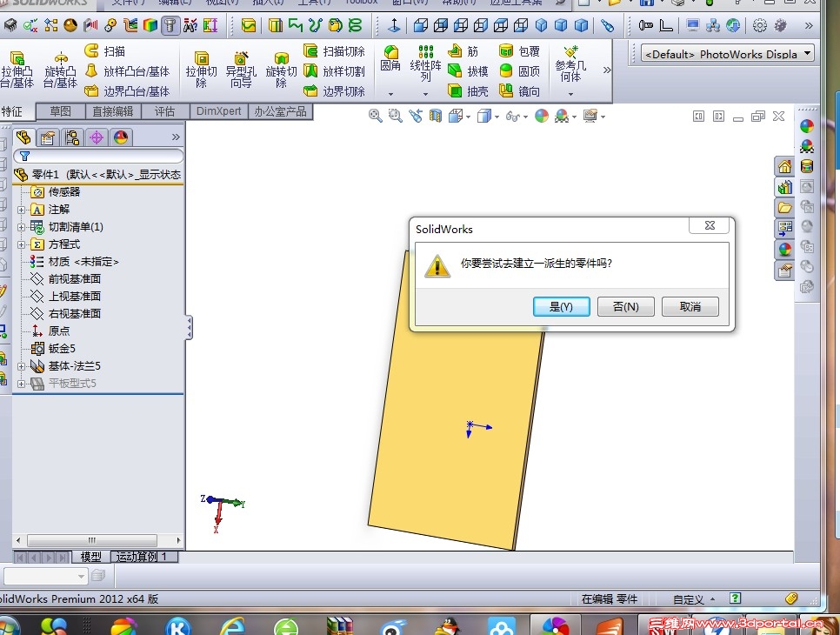Viewport: 840px width, 635px height.
Task: Switch to the 评估 (Evaluate) tab
Action: [165, 111]
